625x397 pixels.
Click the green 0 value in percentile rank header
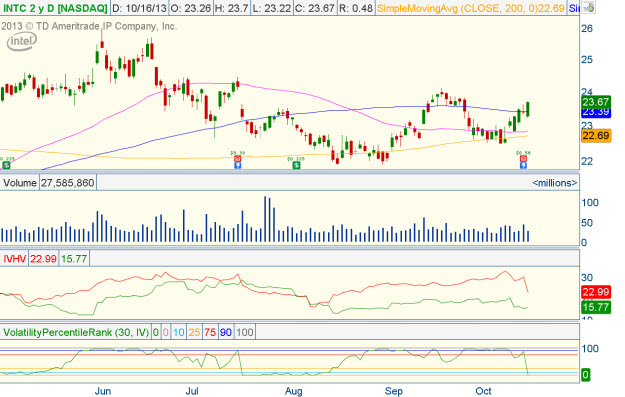(x=155, y=332)
